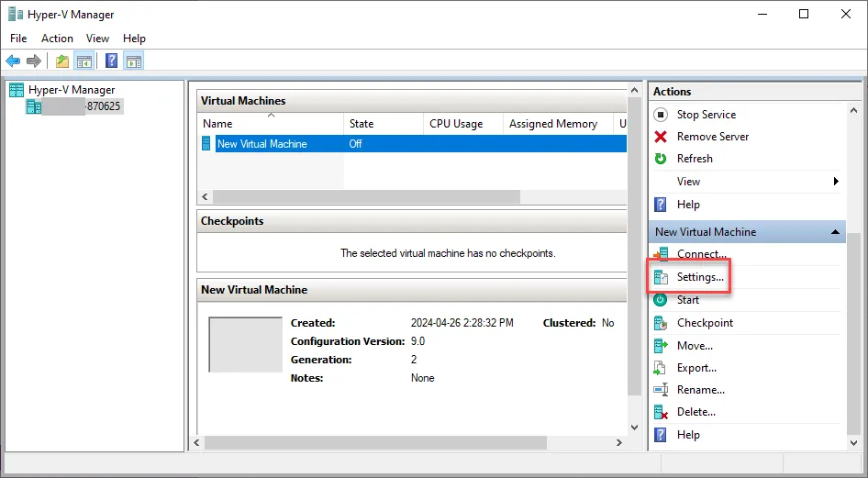Click the Forward arrow toolbar icon
The width and height of the screenshot is (868, 478).
(x=34, y=61)
